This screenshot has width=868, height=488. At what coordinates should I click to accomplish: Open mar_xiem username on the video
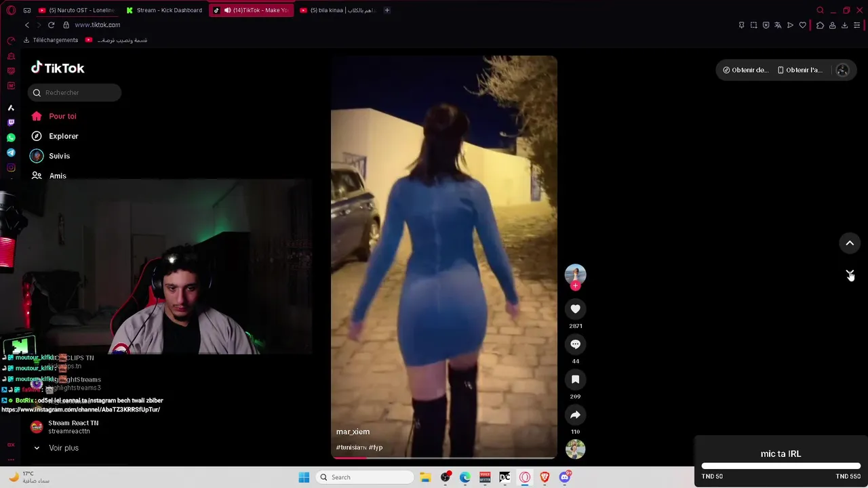click(353, 432)
